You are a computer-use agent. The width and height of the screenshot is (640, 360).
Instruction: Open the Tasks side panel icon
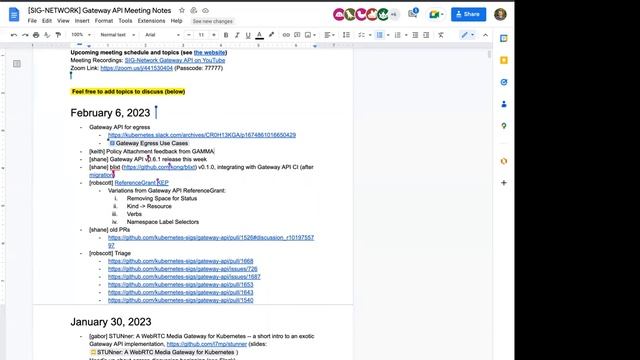pos(504,82)
